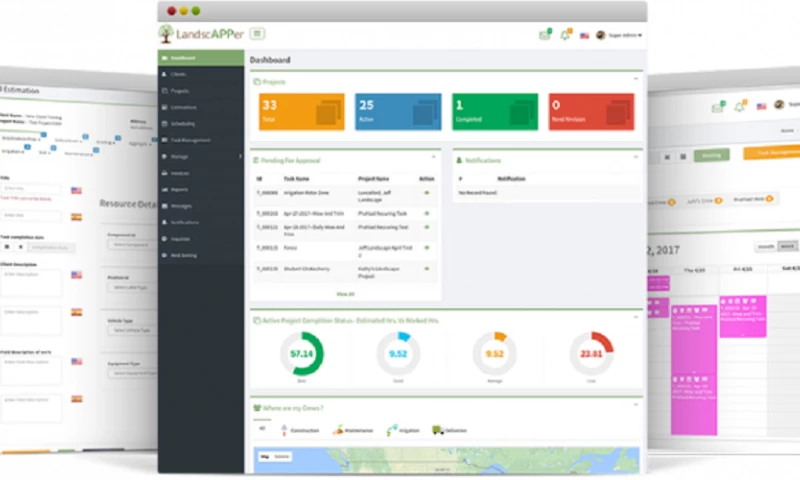800x480 pixels.
Task: Open the Super Admin user dropdown
Action: pyautogui.click(x=619, y=35)
